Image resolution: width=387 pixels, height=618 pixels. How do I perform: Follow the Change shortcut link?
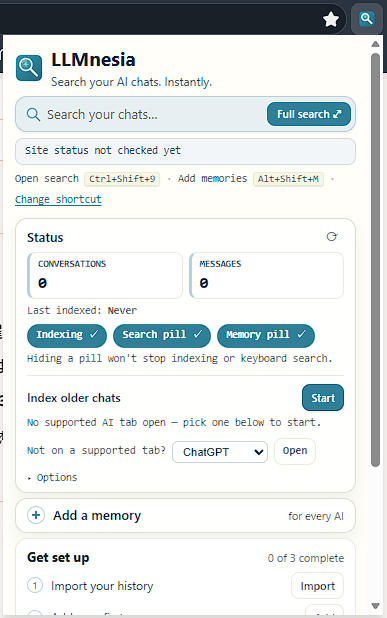[58, 199]
